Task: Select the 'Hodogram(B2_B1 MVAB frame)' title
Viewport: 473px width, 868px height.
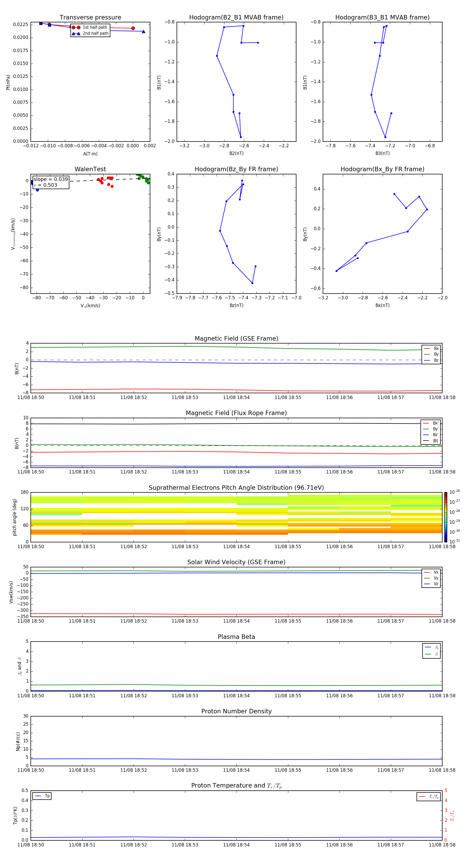Action: coord(236,18)
